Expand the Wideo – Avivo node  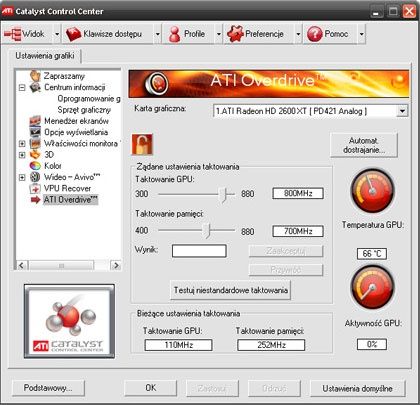pyautogui.click(x=22, y=177)
